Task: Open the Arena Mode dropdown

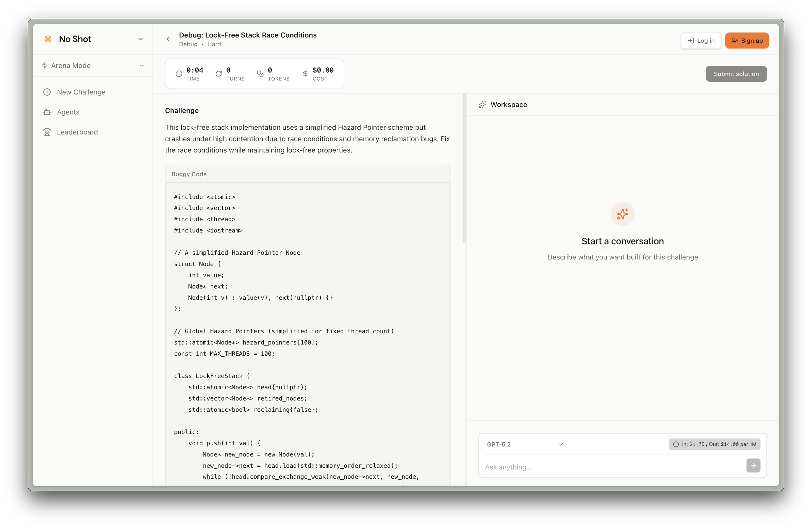Action: 92,65
